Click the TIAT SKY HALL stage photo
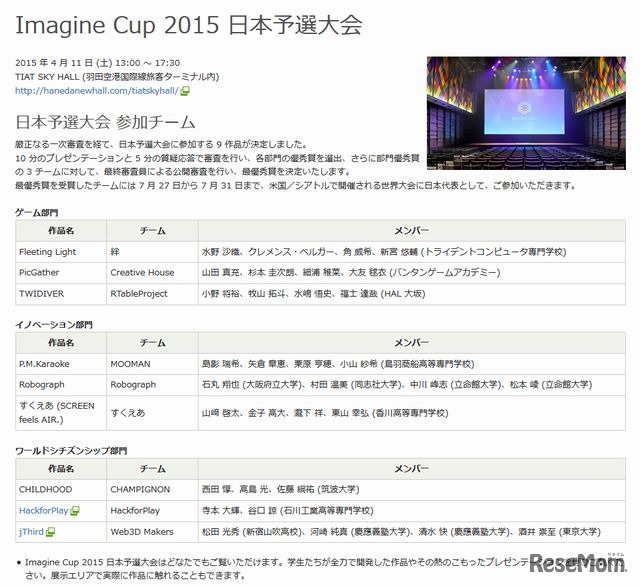 pyautogui.click(x=526, y=113)
